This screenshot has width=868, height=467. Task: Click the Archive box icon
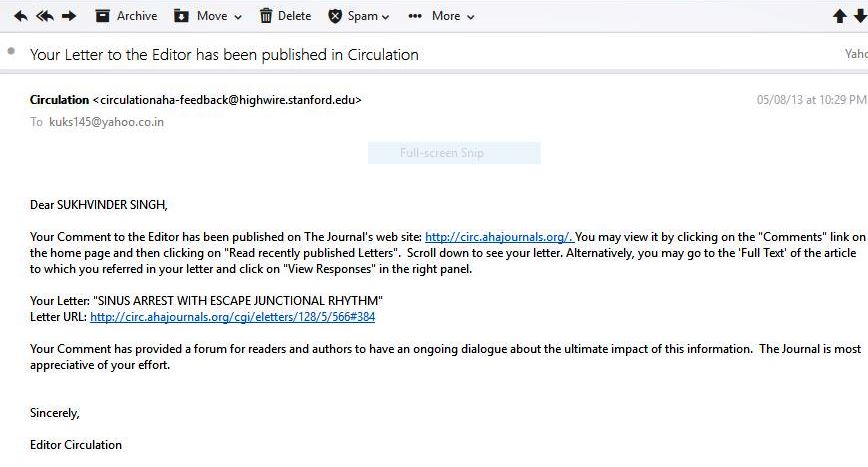tap(102, 16)
